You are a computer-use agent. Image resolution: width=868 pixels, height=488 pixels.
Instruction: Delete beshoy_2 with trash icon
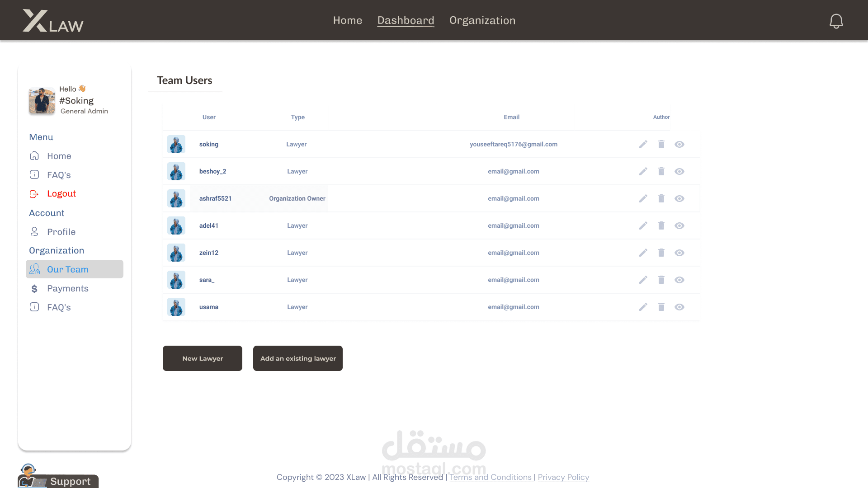[661, 171]
